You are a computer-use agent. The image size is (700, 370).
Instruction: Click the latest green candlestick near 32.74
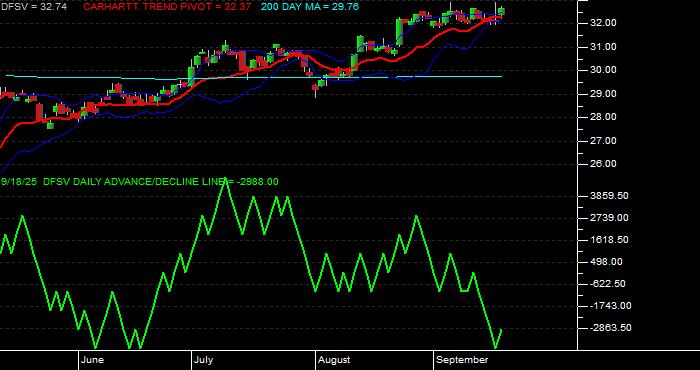pyautogui.click(x=502, y=12)
